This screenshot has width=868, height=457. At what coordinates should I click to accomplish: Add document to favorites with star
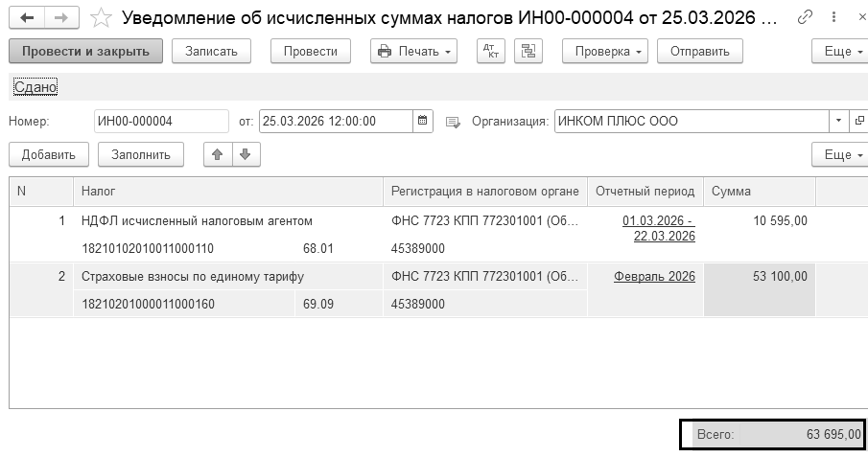pos(100,17)
